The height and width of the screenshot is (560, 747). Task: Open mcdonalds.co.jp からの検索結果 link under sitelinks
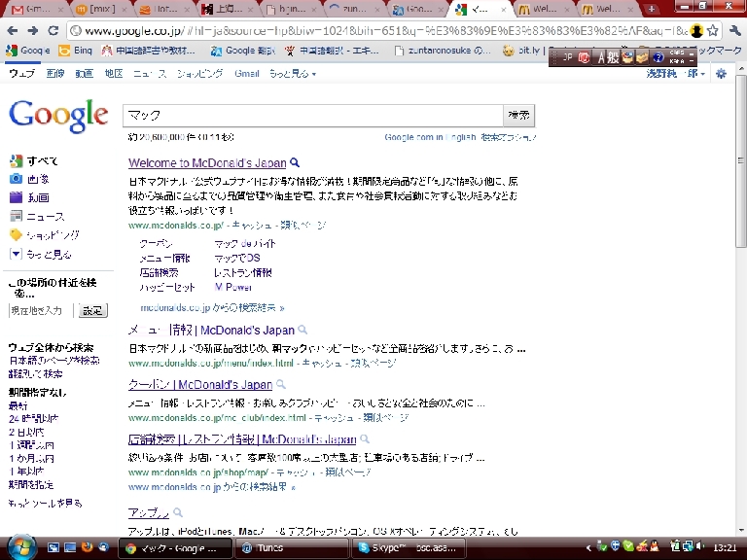[x=212, y=307]
